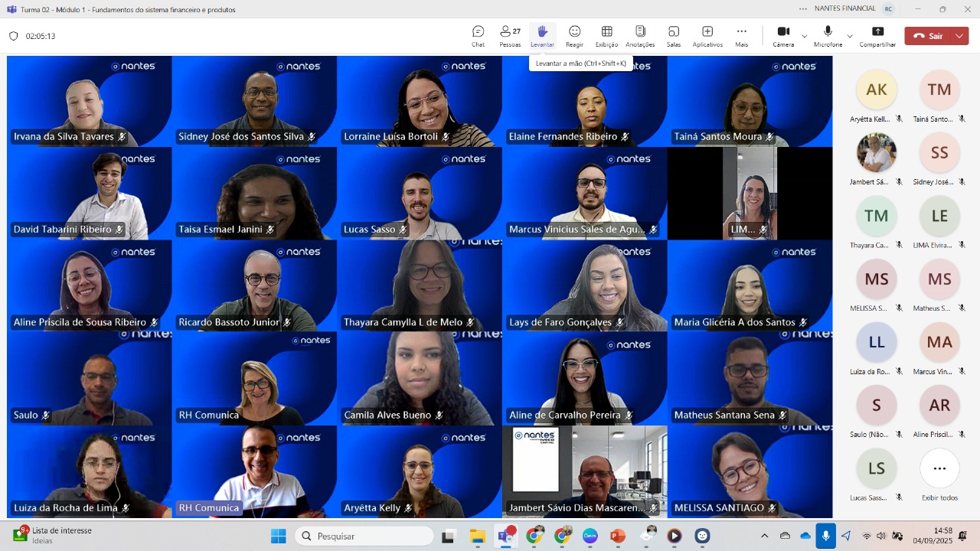980x551 pixels.
Task: Show the Pessoas participants list
Action: tap(510, 35)
